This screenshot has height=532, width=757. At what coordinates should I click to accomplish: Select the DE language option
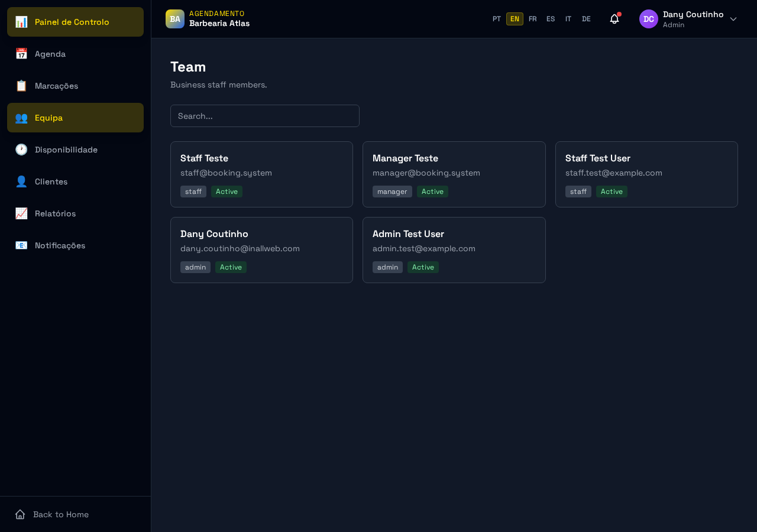586,19
